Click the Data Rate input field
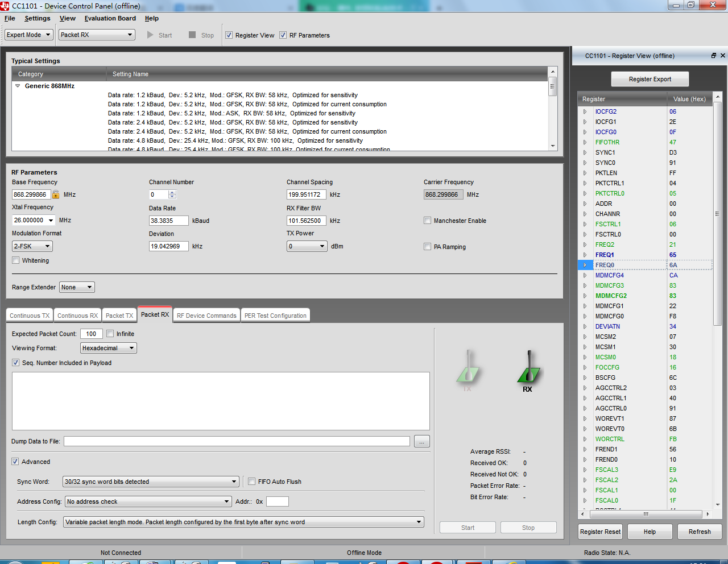This screenshot has width=728, height=564. point(168,221)
